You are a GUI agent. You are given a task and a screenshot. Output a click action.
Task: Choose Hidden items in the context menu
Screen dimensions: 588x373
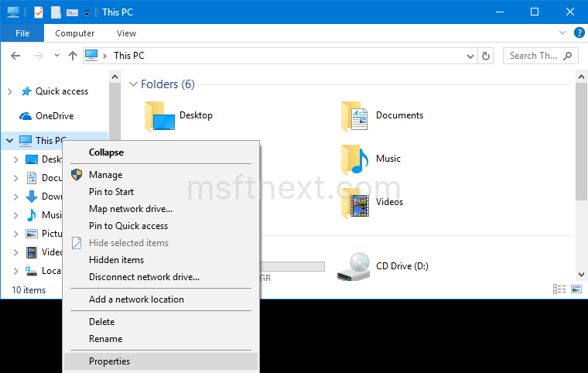[x=161, y=260]
